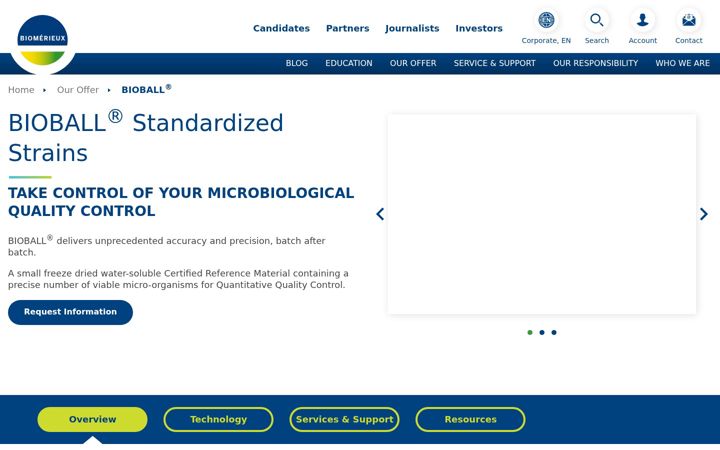Switch to the Overview tab

pyautogui.click(x=92, y=419)
